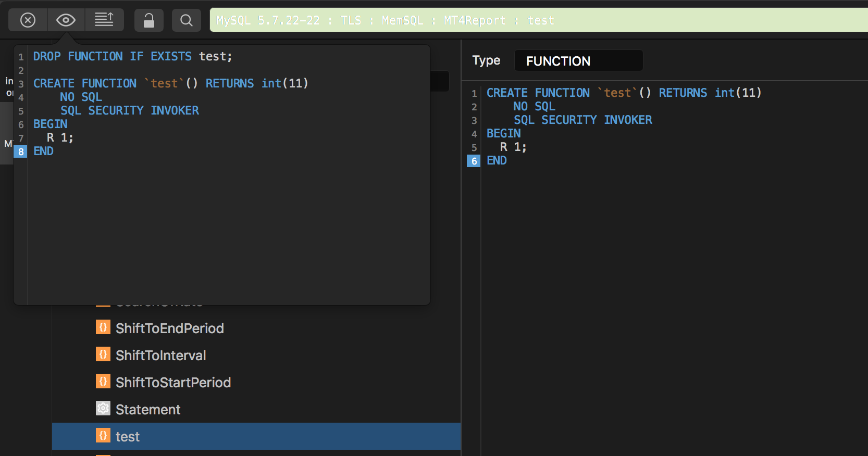The height and width of the screenshot is (456, 868).
Task: Click the padlock icon in toolbar
Action: tap(149, 20)
